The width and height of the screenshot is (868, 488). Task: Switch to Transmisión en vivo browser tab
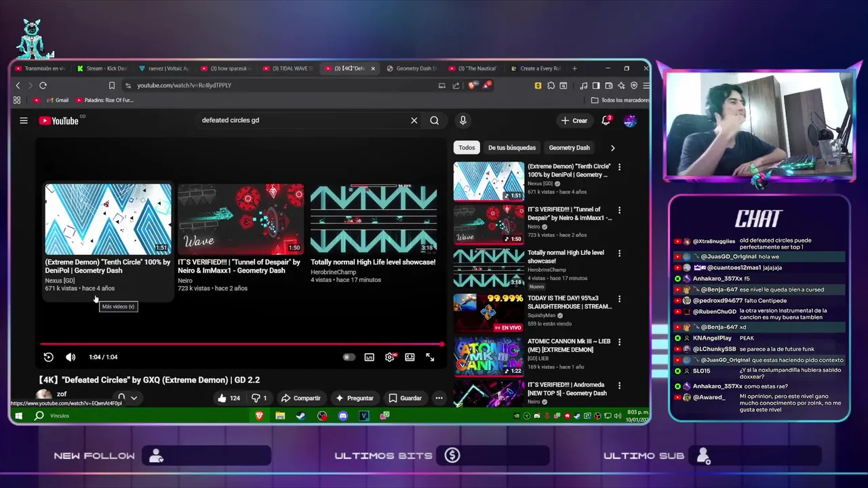pos(39,68)
